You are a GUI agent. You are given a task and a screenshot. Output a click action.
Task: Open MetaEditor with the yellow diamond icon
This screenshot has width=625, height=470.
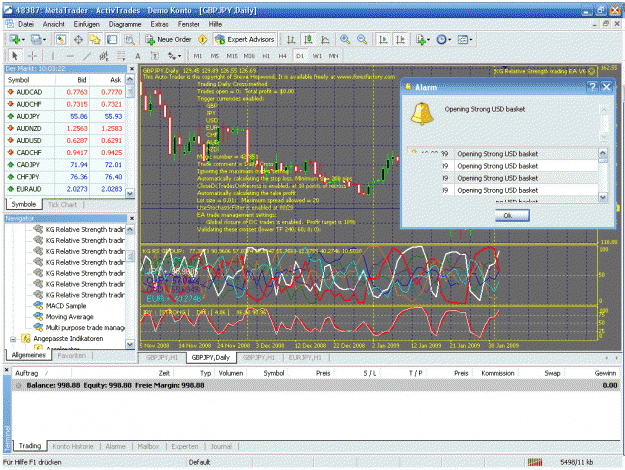tap(202, 39)
